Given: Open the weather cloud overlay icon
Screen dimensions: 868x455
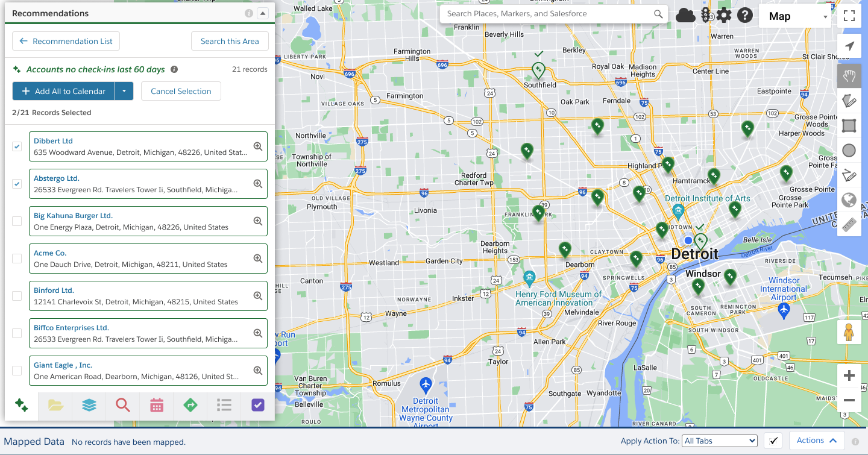Looking at the screenshot, I should 685,15.
